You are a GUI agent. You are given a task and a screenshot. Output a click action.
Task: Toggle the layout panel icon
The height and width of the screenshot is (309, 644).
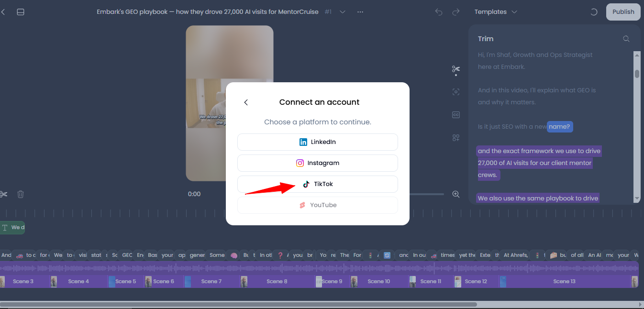(x=21, y=12)
